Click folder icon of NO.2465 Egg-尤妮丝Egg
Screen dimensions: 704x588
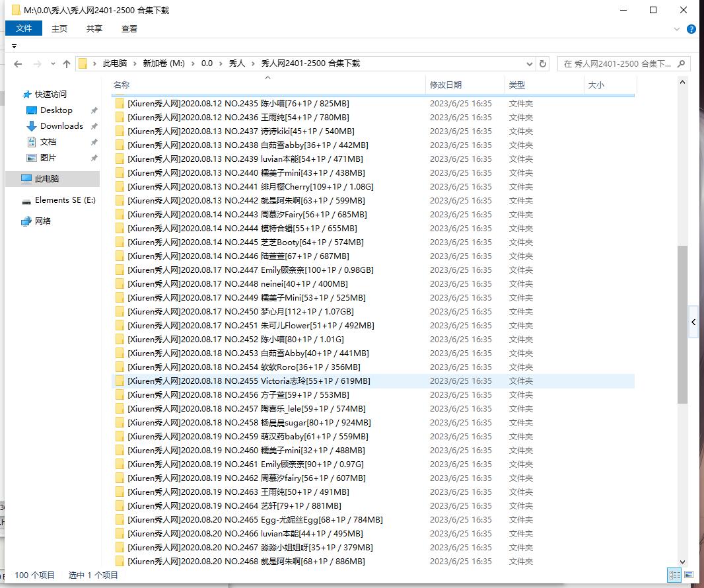pyautogui.click(x=120, y=520)
